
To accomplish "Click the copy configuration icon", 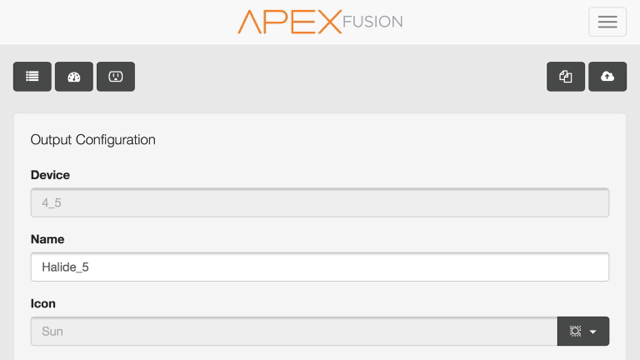I will tap(566, 76).
